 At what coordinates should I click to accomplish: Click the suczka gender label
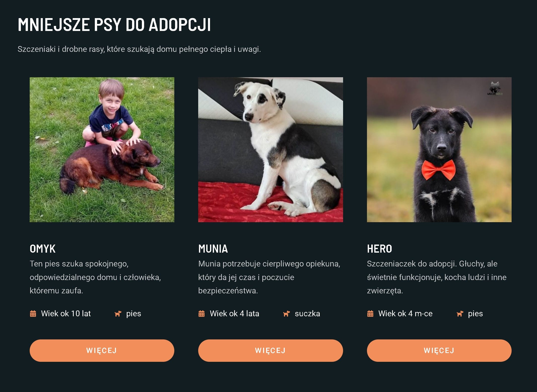[307, 314]
